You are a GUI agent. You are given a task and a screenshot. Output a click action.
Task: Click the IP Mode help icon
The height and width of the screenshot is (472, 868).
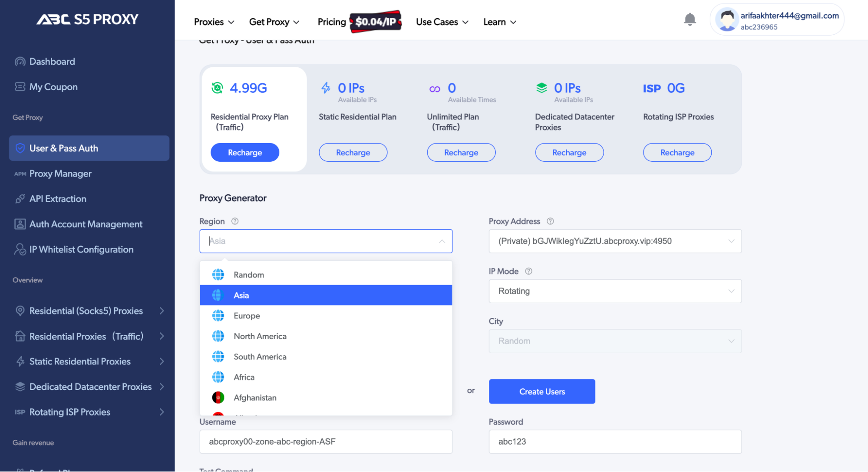point(528,271)
